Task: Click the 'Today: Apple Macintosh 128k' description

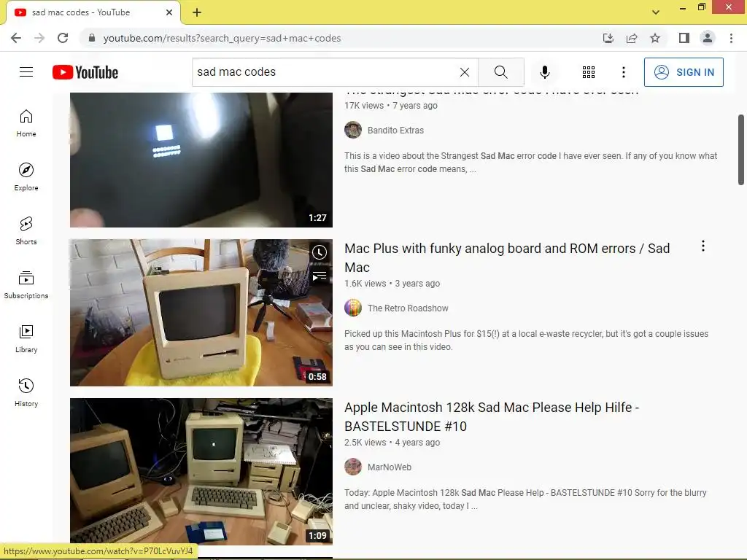Action: 525,499
